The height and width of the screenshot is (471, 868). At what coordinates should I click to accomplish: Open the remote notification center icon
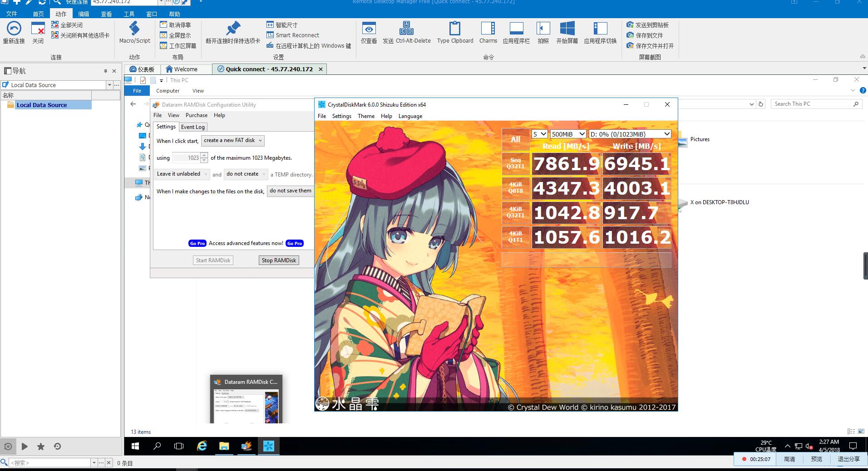coord(853,446)
